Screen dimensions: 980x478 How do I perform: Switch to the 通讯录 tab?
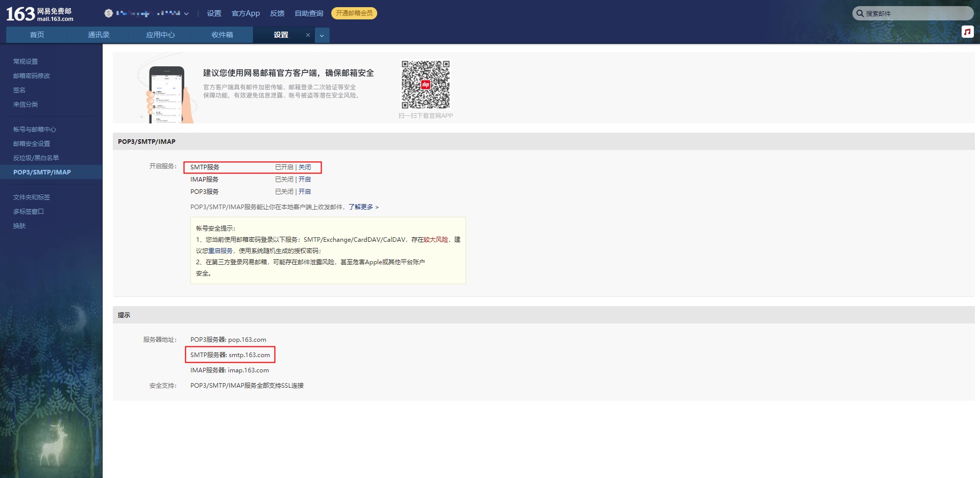[99, 35]
